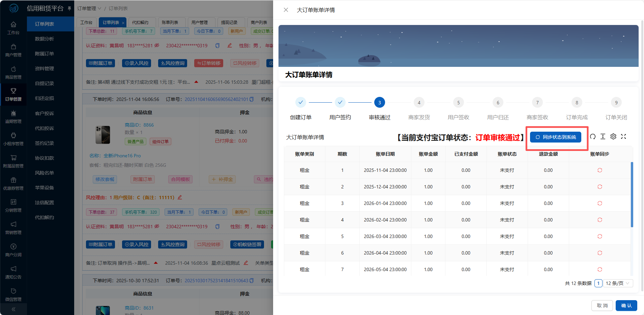Click the 同步状态到系统 button
This screenshot has width=644, height=315.
tap(556, 137)
